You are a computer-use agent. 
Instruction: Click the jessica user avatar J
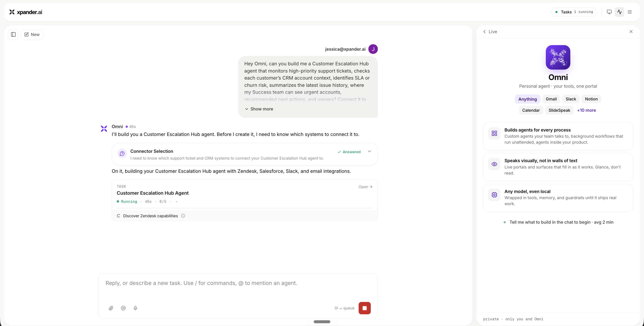click(x=373, y=49)
